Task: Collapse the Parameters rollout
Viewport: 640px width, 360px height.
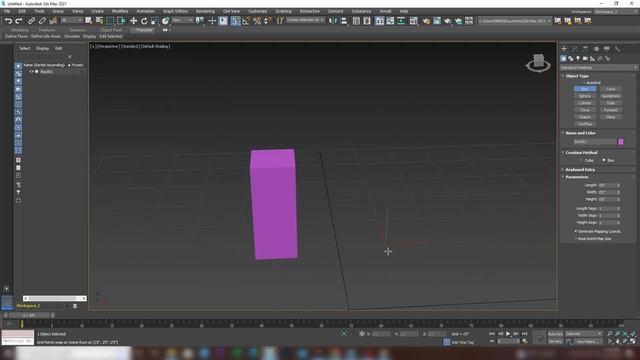Action: (x=598, y=177)
